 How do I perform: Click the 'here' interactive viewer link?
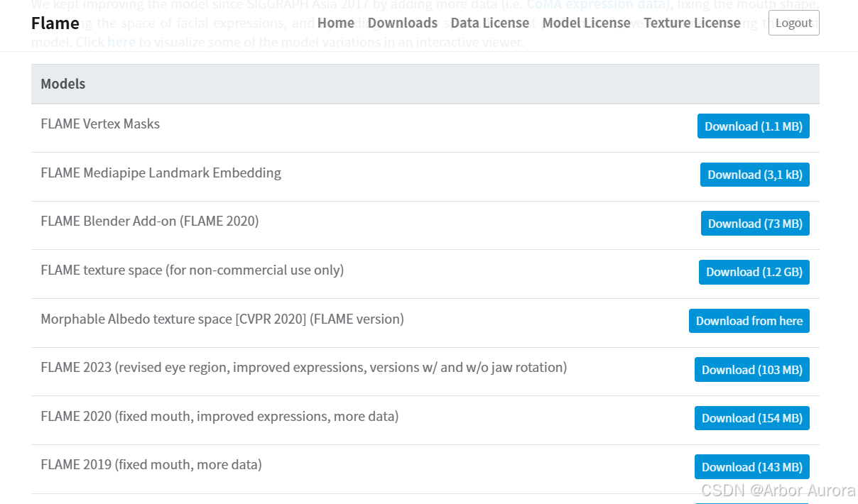pos(121,42)
